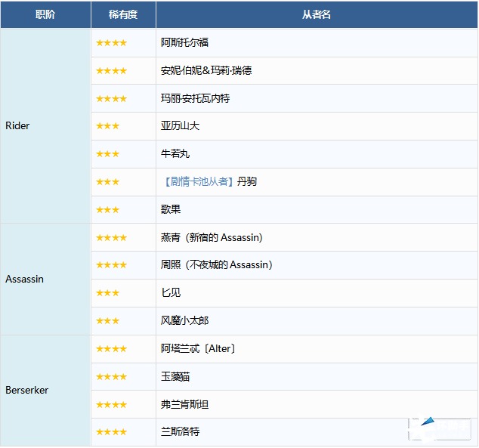The image size is (479, 448).
Task: Click the name 玛丽·安托瓦内特
Action: [196, 99]
